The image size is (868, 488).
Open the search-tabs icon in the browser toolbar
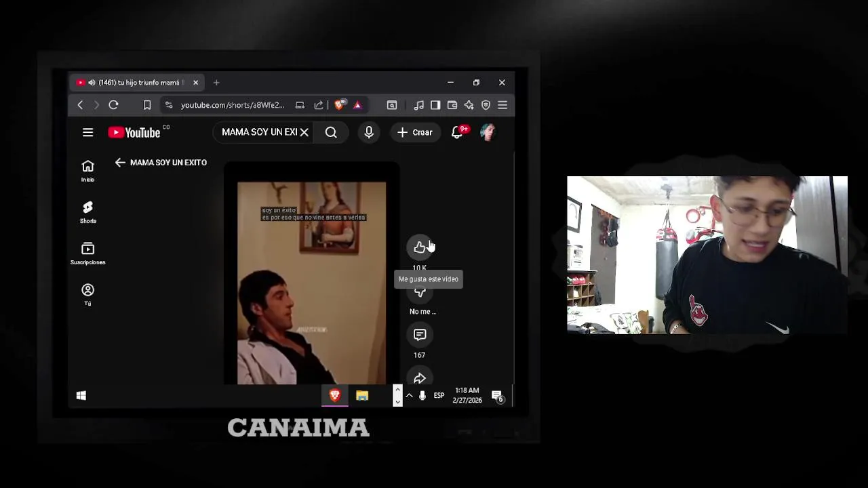click(392, 105)
